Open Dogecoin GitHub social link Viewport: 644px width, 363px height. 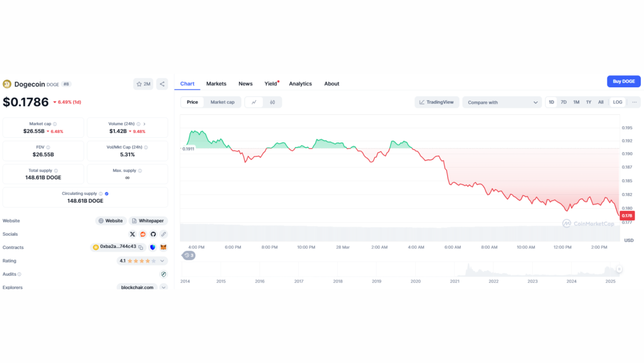click(x=153, y=235)
